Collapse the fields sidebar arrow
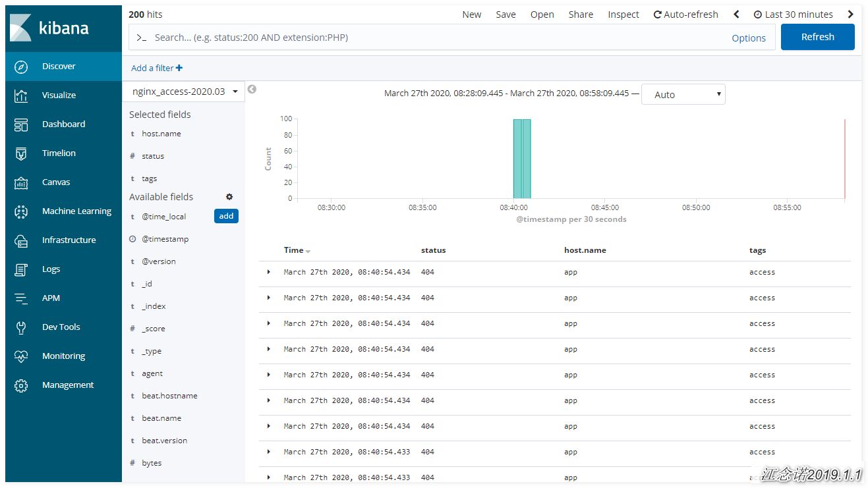868x488 pixels. pyautogui.click(x=252, y=90)
